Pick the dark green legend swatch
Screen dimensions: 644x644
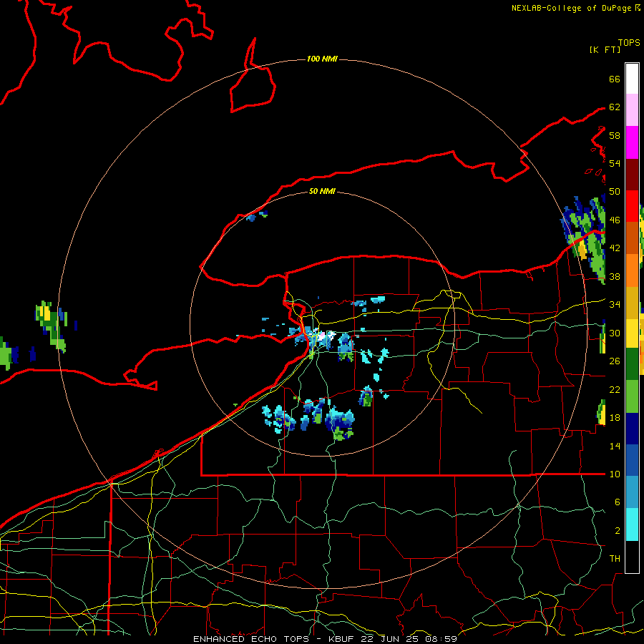click(x=632, y=364)
